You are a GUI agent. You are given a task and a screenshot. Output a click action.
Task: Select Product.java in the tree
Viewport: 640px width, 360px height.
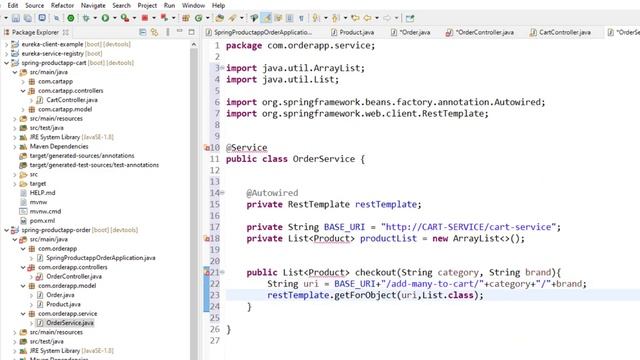pos(63,304)
